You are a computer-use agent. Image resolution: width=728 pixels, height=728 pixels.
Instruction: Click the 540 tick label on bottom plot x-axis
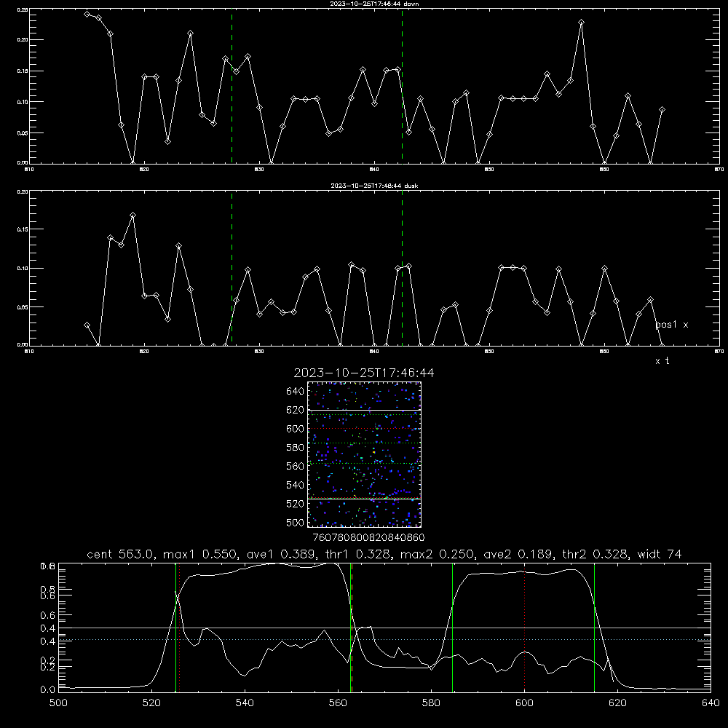245,703
